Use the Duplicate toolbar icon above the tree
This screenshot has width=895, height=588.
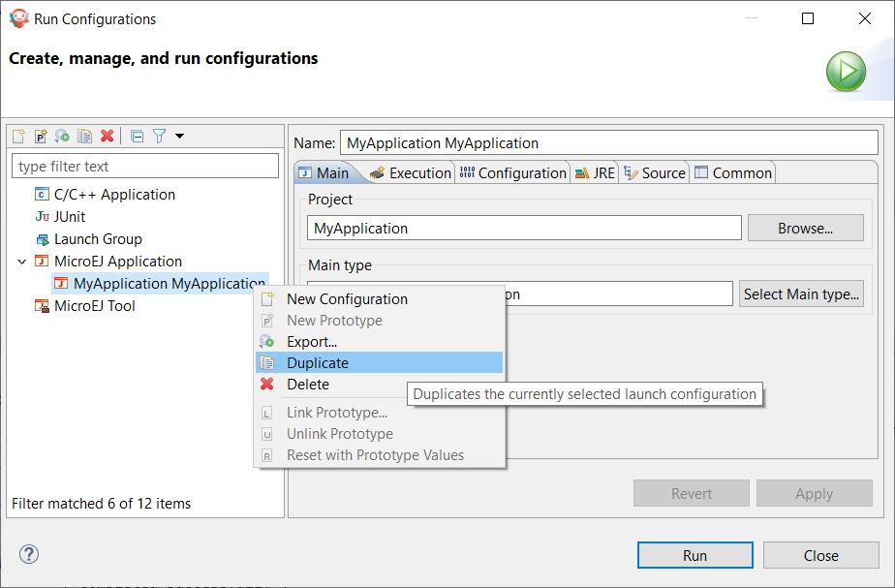coord(84,136)
